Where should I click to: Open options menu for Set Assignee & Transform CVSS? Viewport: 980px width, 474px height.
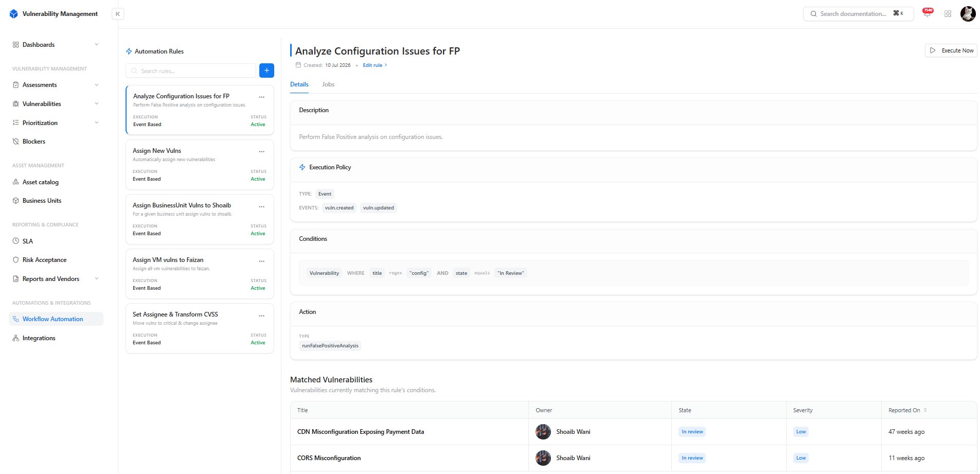(261, 315)
